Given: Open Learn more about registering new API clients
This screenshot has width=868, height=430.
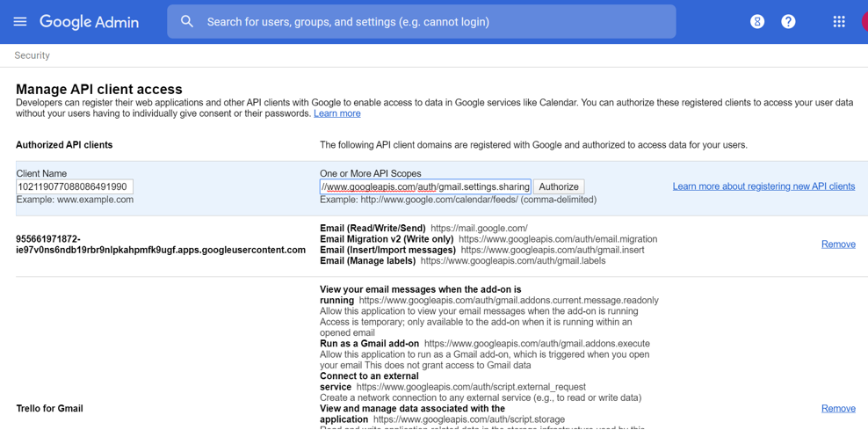Looking at the screenshot, I should point(763,186).
